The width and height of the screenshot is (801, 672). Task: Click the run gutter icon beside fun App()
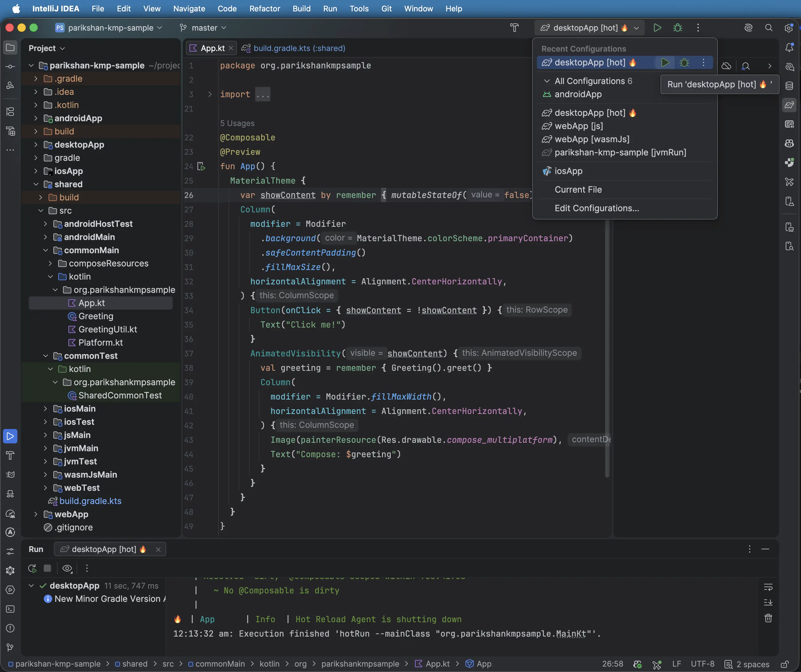click(x=202, y=166)
